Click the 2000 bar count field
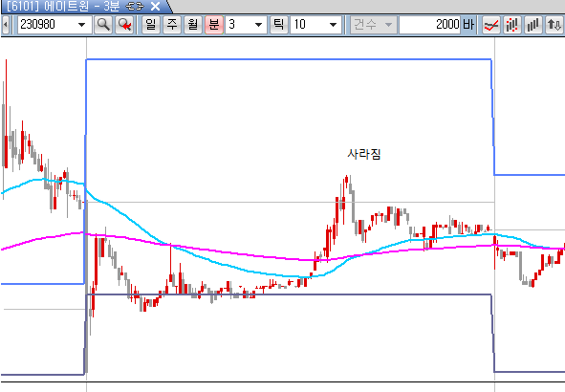Screen dimensions: 565x392 [x=430, y=25]
